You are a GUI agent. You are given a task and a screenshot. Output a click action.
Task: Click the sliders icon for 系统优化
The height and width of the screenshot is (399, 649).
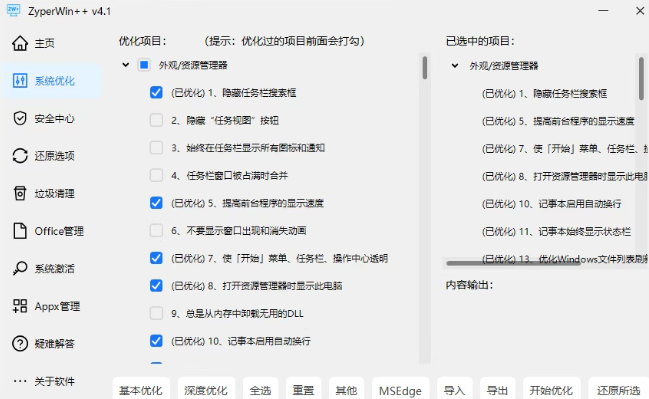(x=20, y=81)
